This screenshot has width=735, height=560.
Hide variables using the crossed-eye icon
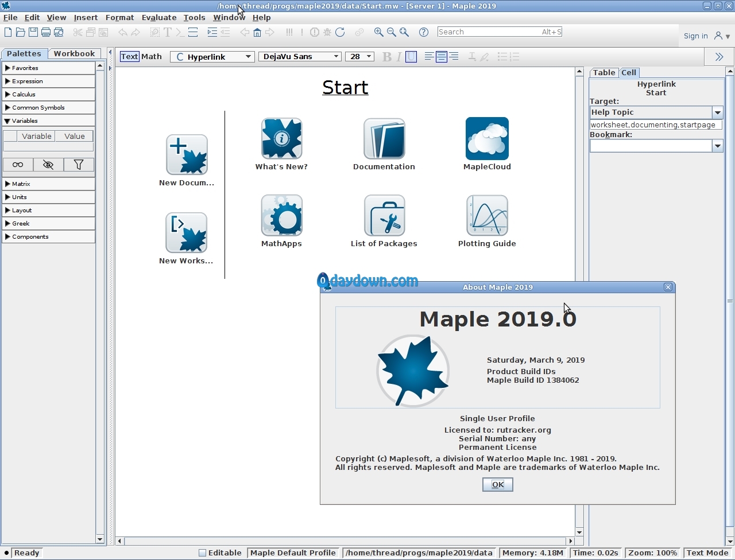click(48, 165)
